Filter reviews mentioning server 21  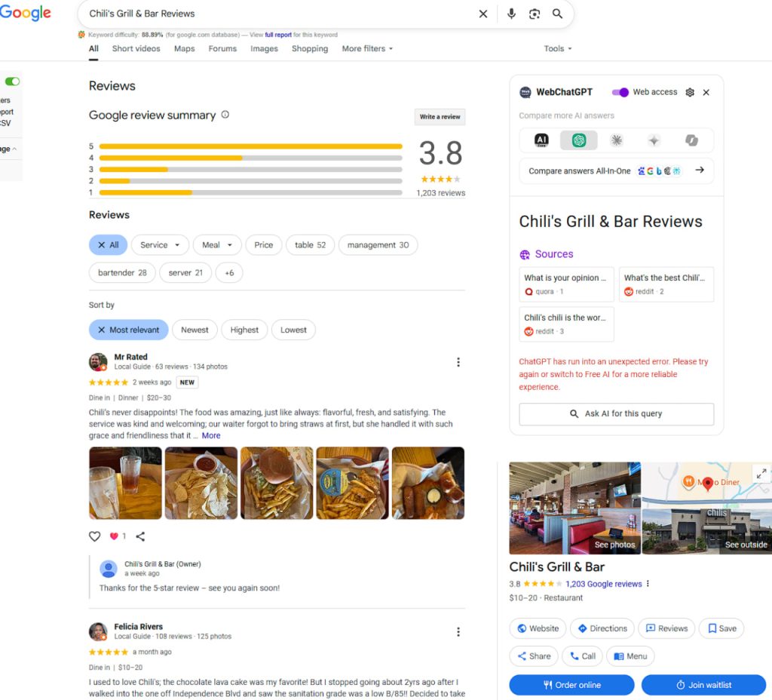185,272
